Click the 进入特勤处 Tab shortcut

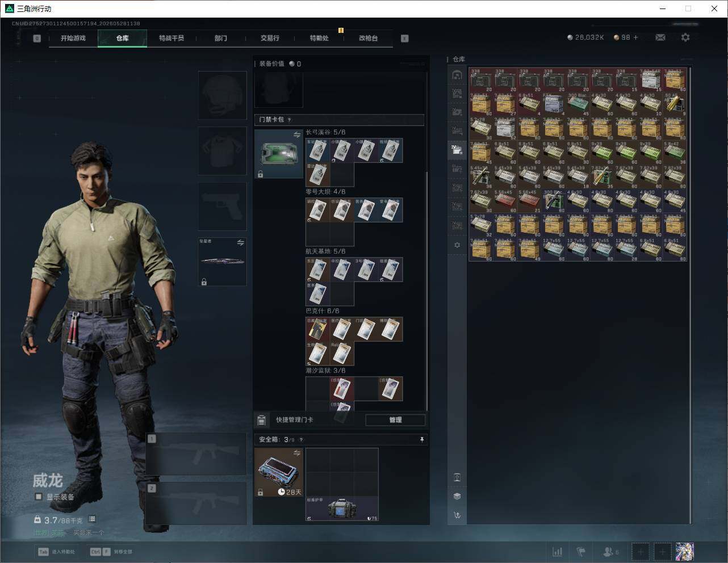point(56,552)
